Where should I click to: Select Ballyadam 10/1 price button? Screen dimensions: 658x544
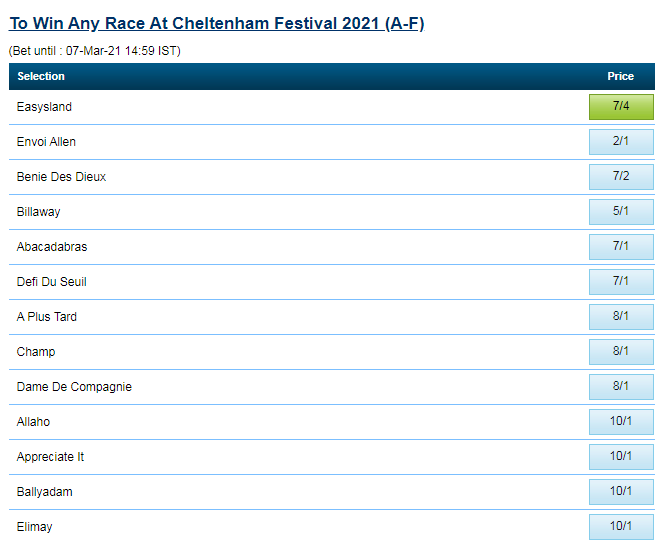[621, 492]
